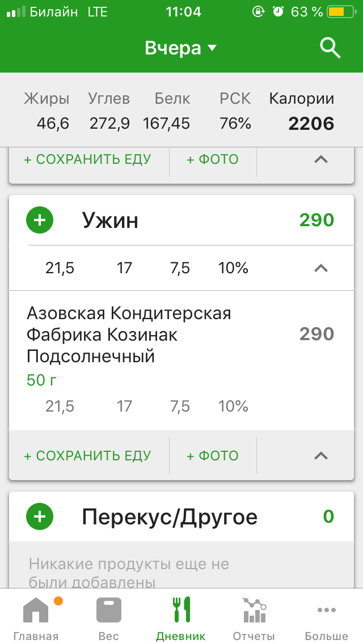Tap the РСК 76% progress value
This screenshot has width=363, height=644.
pyautogui.click(x=235, y=123)
